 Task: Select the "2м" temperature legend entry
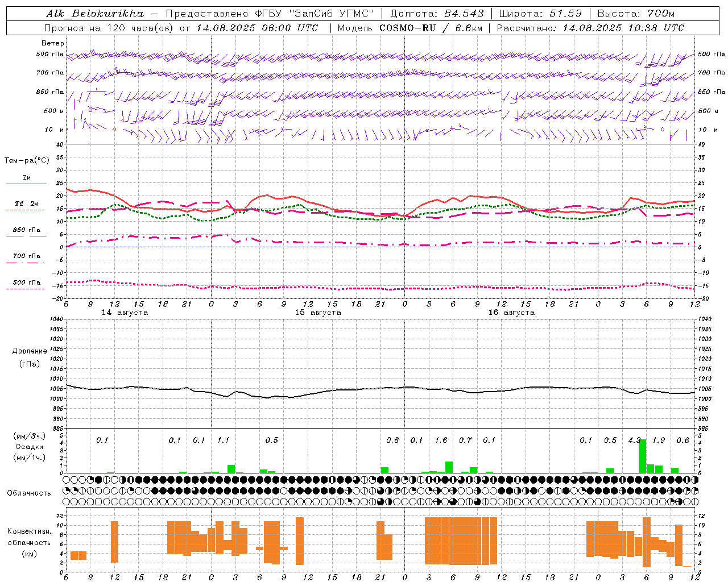27,178
